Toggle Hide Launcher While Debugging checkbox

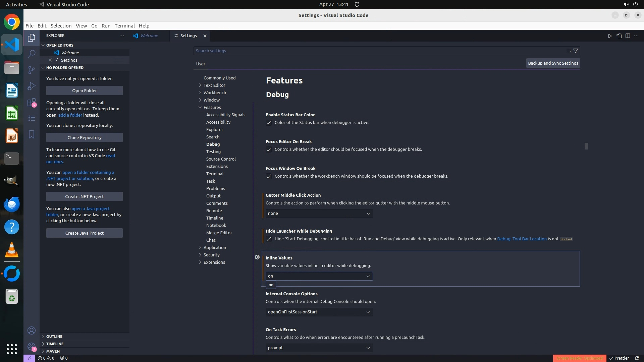point(269,239)
